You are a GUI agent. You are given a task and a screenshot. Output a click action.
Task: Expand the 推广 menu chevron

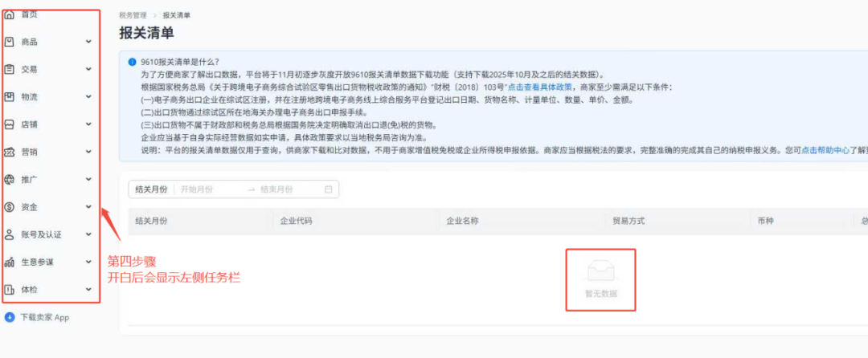click(88, 180)
